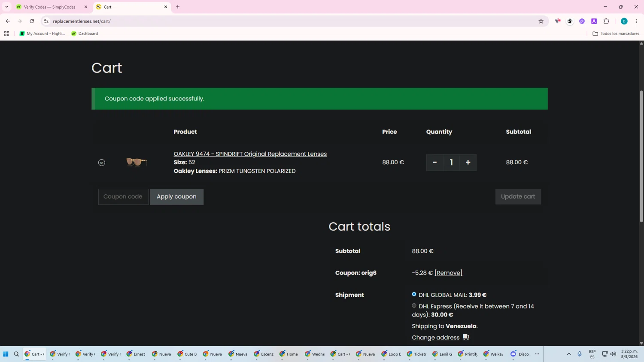This screenshot has width=644, height=362.
Task: Switch to the Escenz taskbar window
Action: 264,354
